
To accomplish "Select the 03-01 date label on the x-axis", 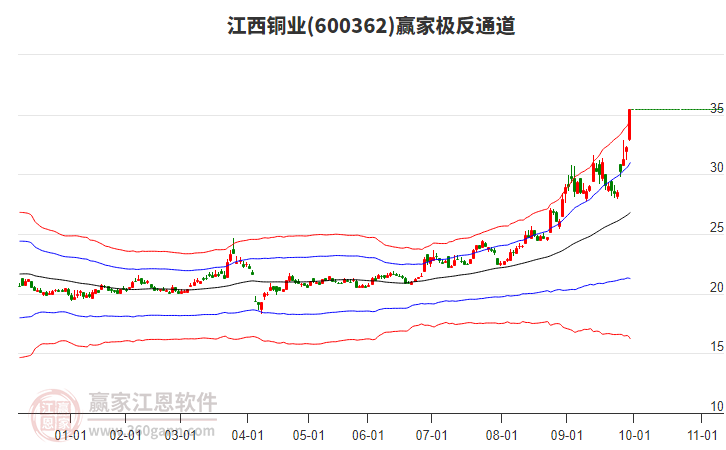I will click(x=180, y=436).
